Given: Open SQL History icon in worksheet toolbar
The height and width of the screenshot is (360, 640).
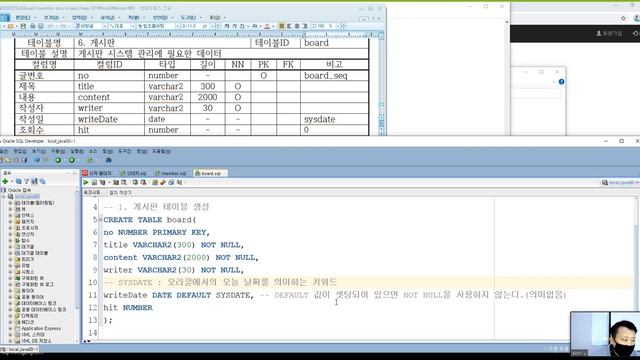Looking at the screenshot, I should click(171, 182).
